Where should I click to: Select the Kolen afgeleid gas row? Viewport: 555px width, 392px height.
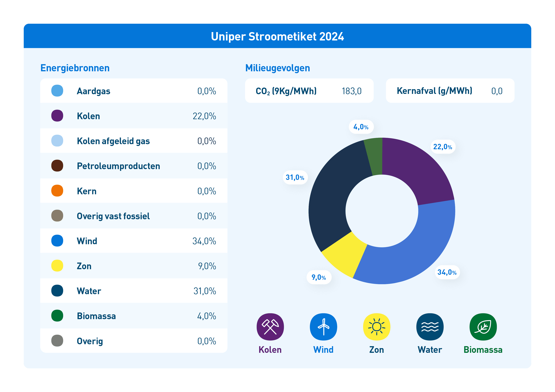click(134, 141)
